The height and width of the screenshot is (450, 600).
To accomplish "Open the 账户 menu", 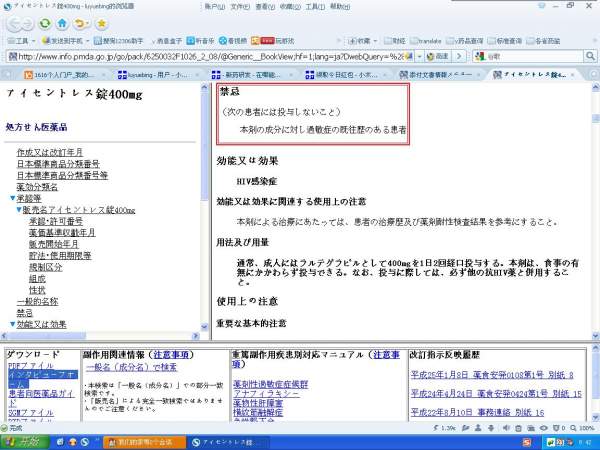I will (x=215, y=7).
